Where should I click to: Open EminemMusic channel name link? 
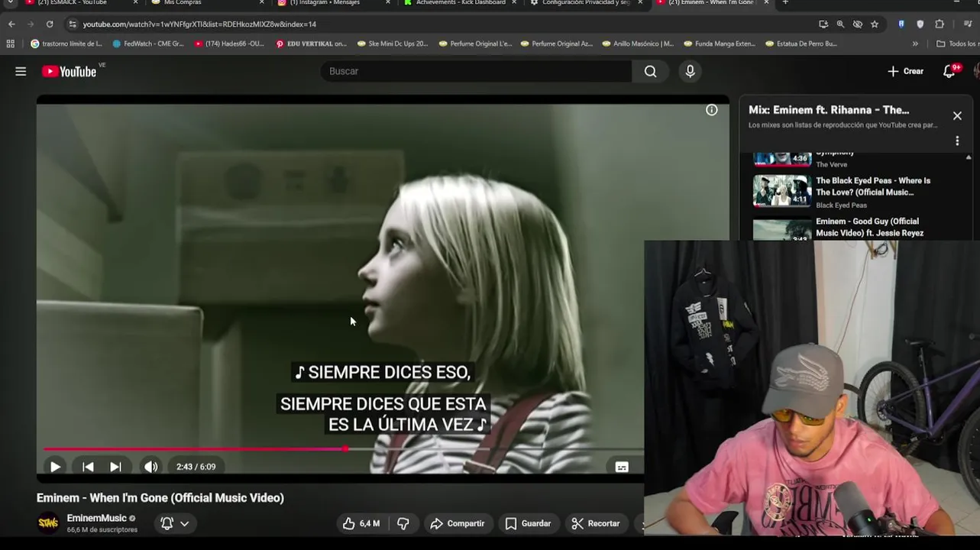(96, 518)
